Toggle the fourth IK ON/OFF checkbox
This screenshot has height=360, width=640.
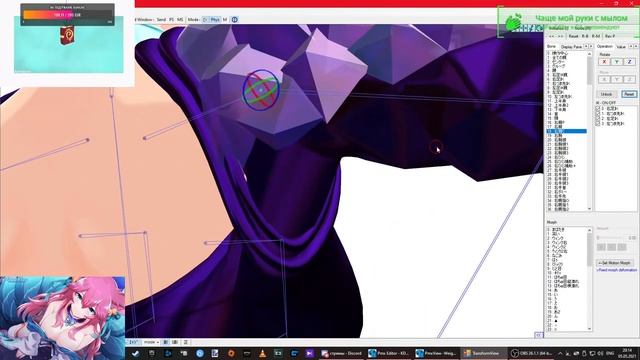coord(598,123)
